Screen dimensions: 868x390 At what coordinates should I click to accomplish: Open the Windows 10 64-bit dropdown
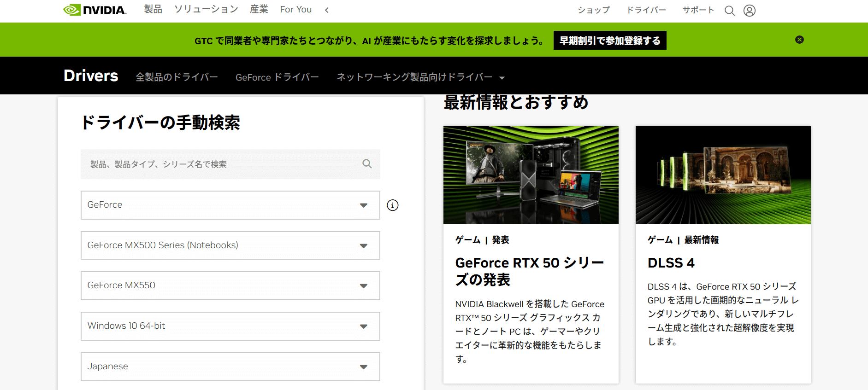point(230,326)
